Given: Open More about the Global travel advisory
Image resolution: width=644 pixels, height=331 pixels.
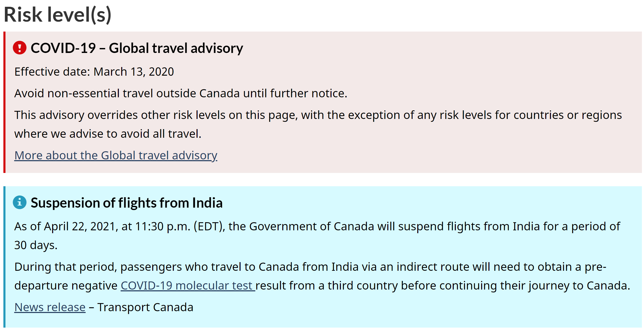Looking at the screenshot, I should click(116, 155).
